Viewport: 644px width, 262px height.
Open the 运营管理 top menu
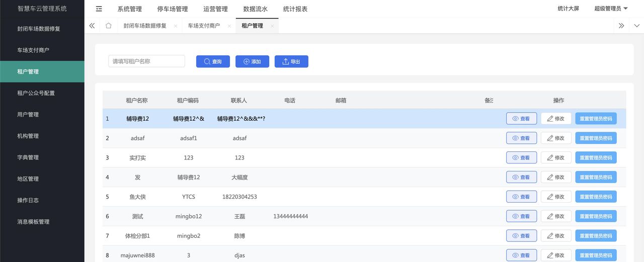tap(215, 9)
